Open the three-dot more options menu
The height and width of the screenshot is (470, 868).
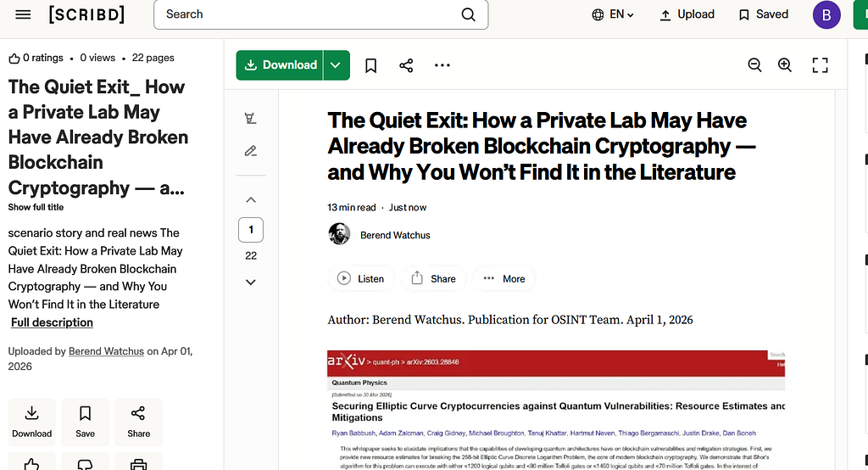coord(442,65)
